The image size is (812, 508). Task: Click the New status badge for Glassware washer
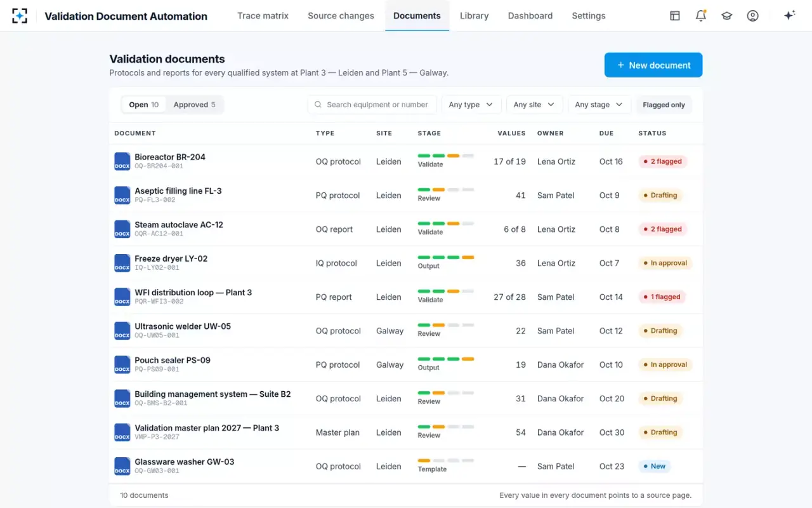point(654,466)
